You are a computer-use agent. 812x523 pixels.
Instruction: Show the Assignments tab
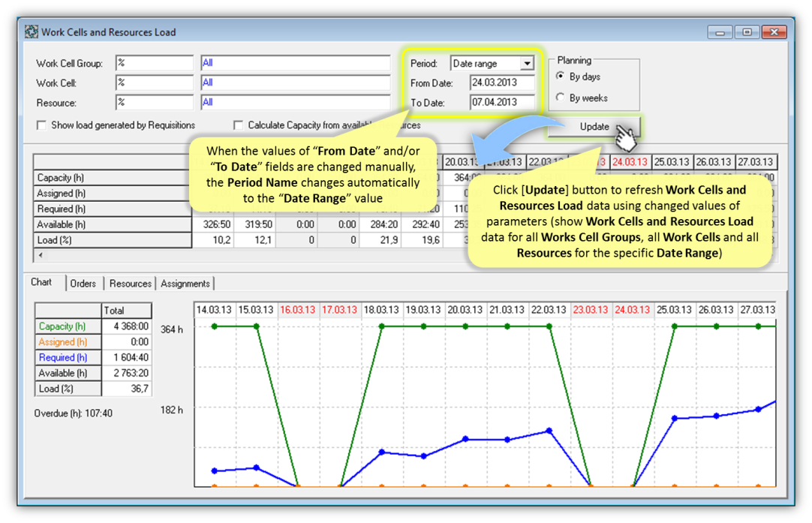click(x=185, y=284)
